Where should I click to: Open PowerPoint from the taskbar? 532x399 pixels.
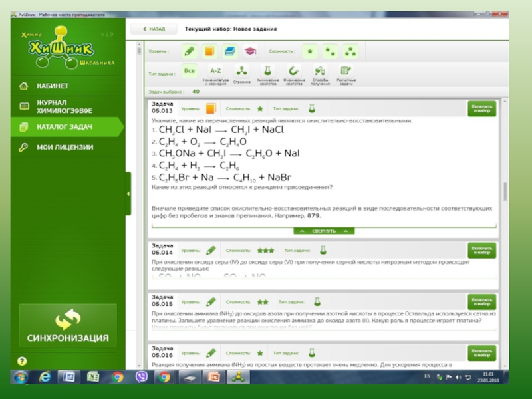(x=213, y=377)
